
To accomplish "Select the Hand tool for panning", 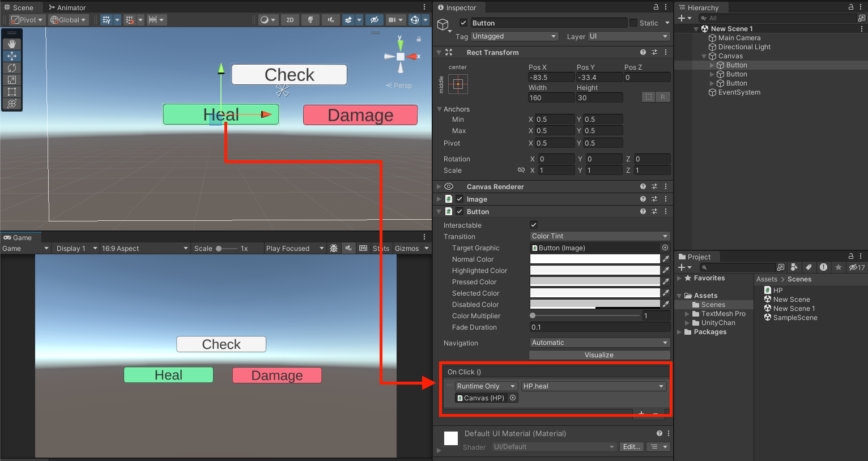I will [12, 44].
